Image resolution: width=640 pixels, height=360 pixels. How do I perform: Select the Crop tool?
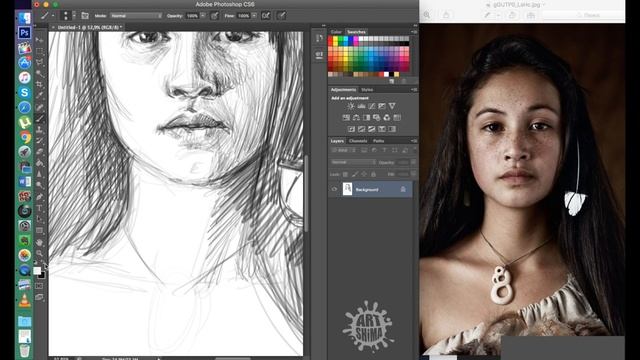pos(40,84)
